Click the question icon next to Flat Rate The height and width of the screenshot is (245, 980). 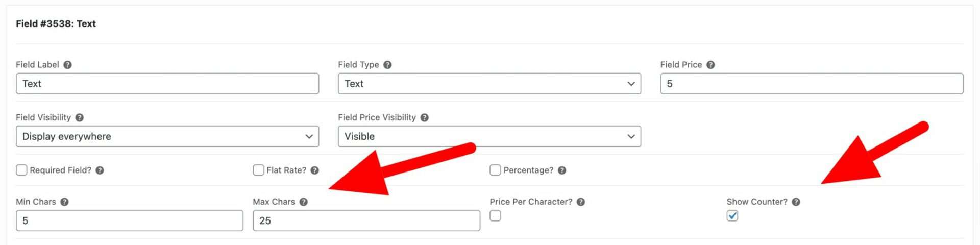coord(314,170)
